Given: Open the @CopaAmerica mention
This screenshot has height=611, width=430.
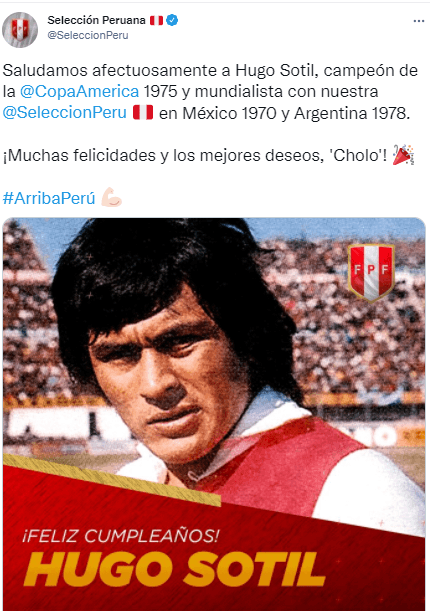Looking at the screenshot, I should [x=79, y=92].
